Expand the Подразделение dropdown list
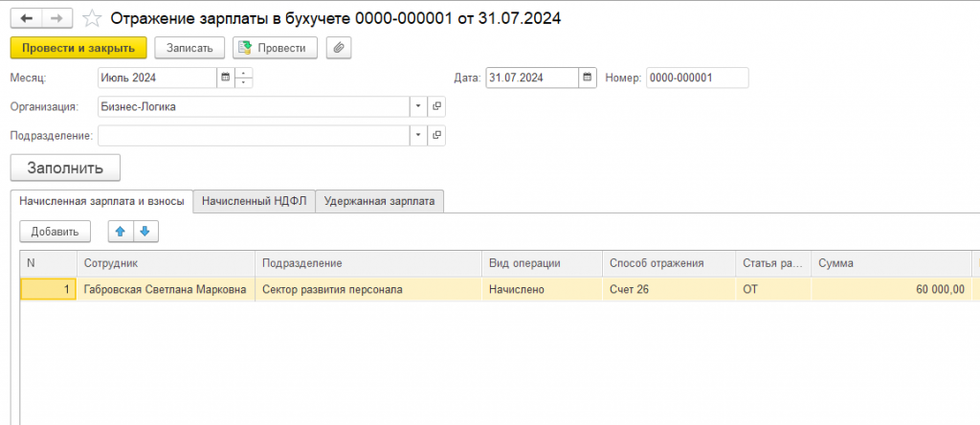The width and height of the screenshot is (980, 425). pyautogui.click(x=418, y=136)
